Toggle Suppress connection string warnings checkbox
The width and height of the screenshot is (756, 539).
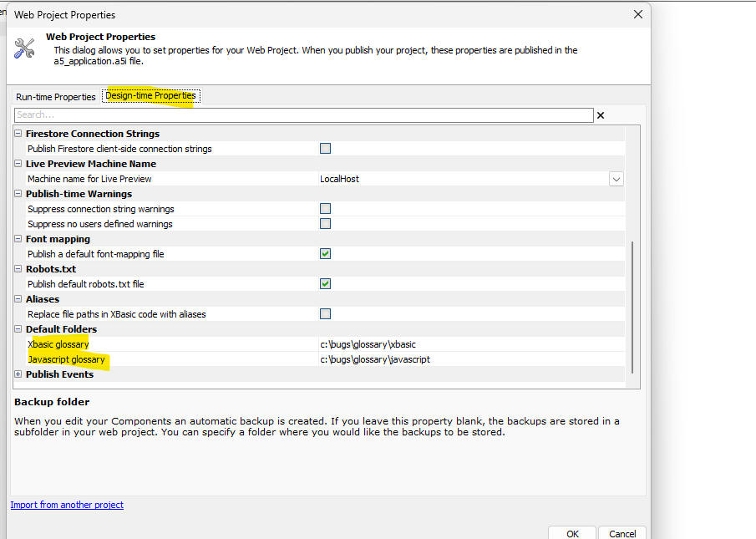point(326,209)
